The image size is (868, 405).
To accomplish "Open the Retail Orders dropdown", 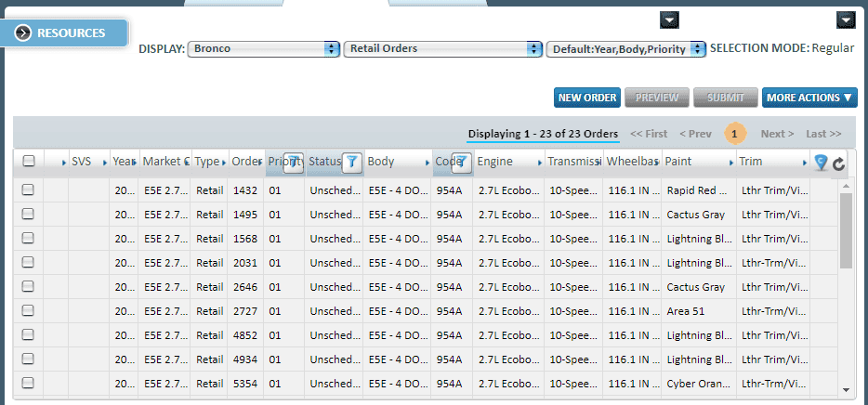I will point(443,48).
